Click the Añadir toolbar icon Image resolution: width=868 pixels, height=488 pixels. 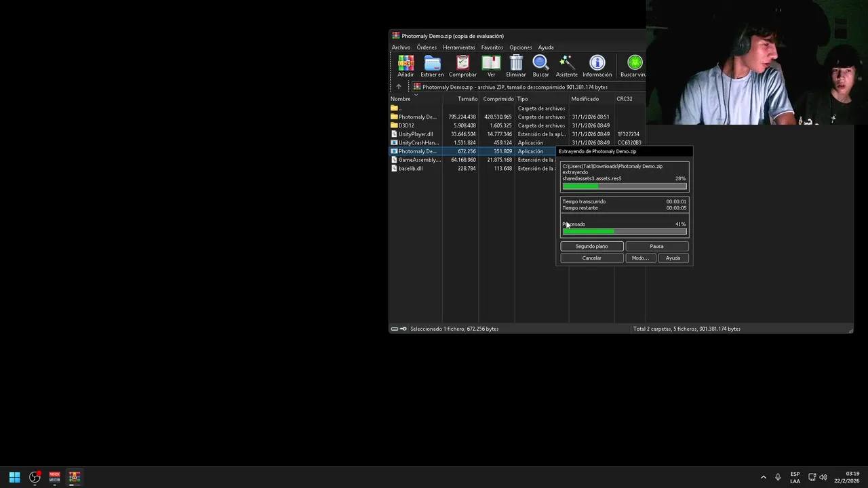click(x=406, y=63)
